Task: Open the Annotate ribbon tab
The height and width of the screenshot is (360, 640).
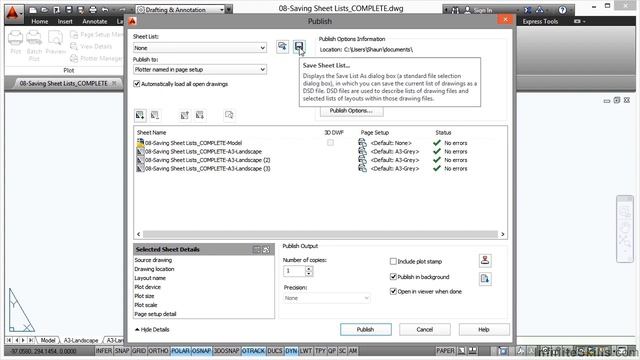Action: coord(95,21)
